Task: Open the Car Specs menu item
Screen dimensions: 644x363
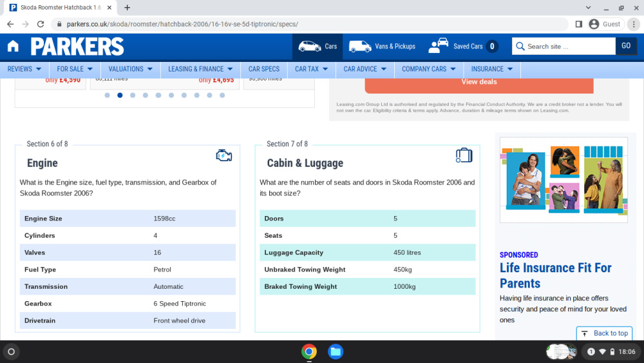Action: pos(264,69)
